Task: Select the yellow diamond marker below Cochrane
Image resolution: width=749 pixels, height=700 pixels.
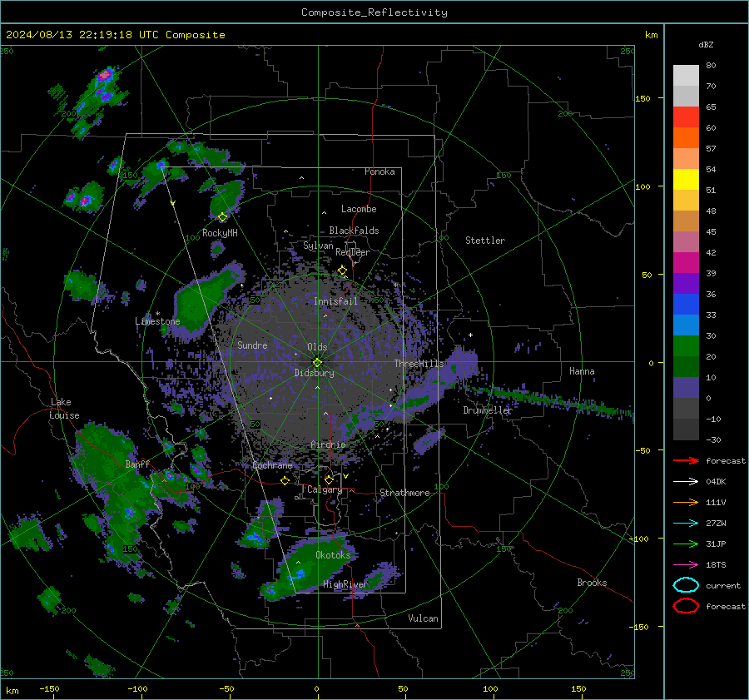Action: coord(285,480)
